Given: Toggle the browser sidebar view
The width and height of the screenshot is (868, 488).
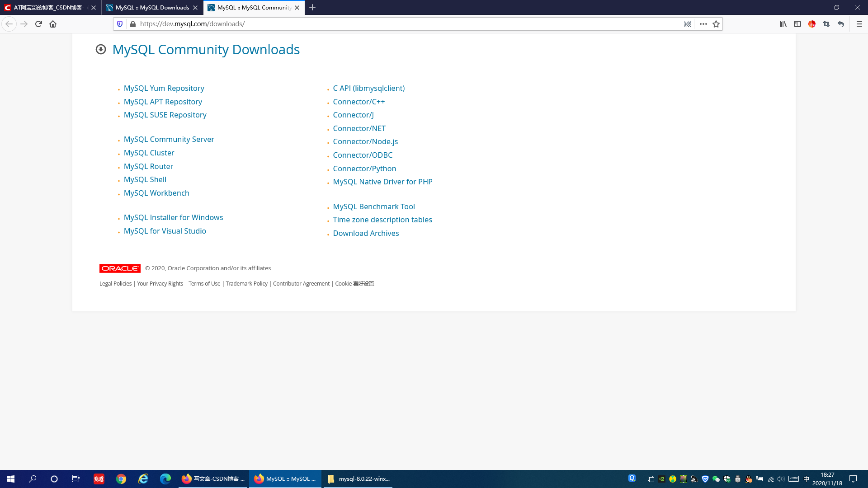Looking at the screenshot, I should (797, 24).
